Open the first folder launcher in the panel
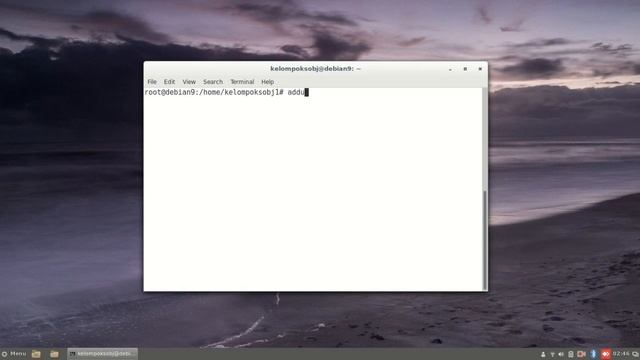This screenshot has width=640, height=360. coord(36,354)
